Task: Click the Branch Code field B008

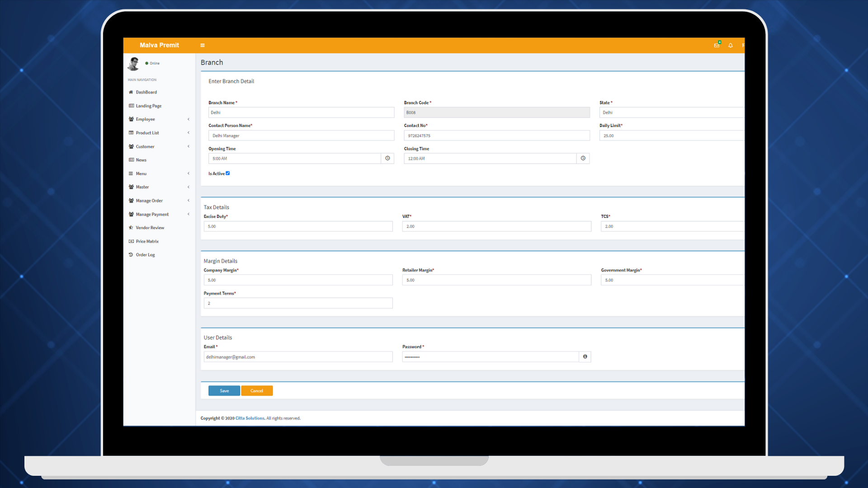Action: point(497,113)
